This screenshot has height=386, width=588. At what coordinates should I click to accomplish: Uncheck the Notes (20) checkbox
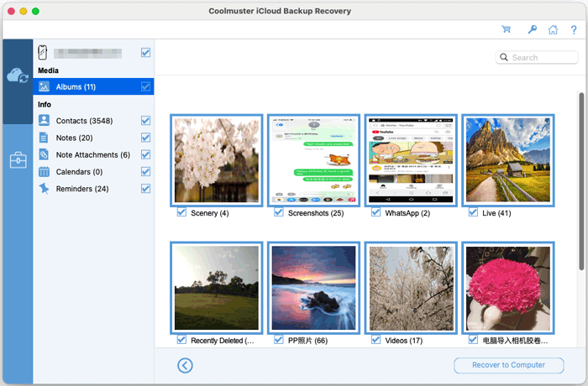[x=145, y=138]
